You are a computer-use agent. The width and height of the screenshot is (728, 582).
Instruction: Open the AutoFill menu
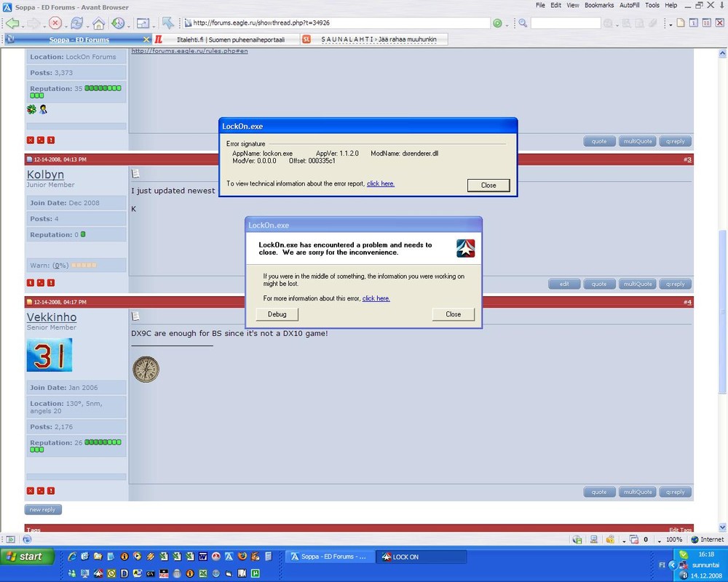click(629, 5)
